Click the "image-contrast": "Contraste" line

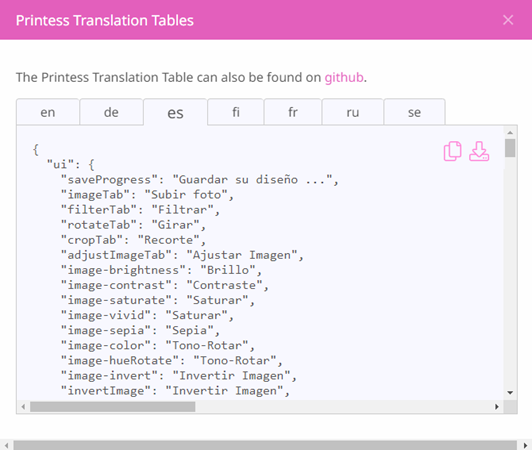165,285
